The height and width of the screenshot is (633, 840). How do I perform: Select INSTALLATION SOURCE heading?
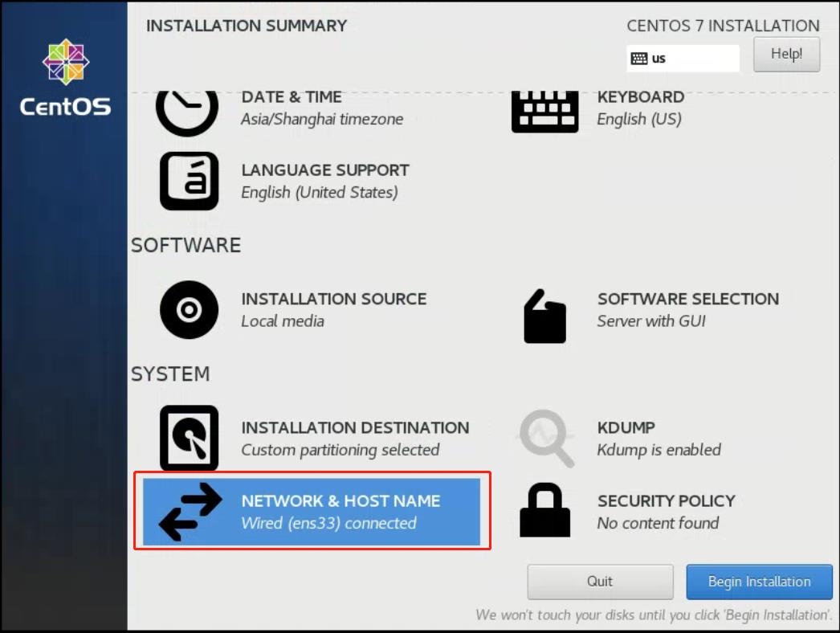334,299
